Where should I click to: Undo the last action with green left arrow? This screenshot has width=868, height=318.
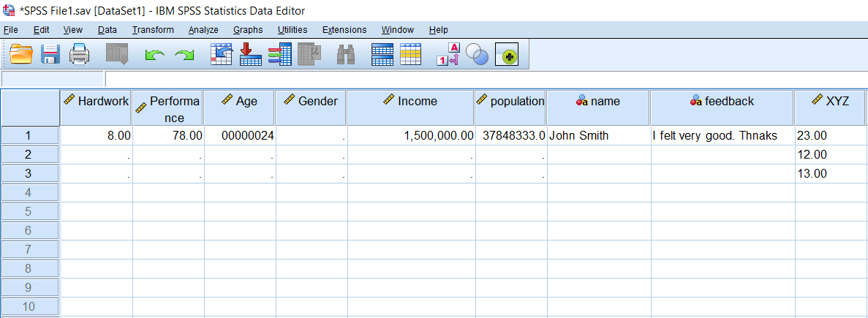coord(154,55)
